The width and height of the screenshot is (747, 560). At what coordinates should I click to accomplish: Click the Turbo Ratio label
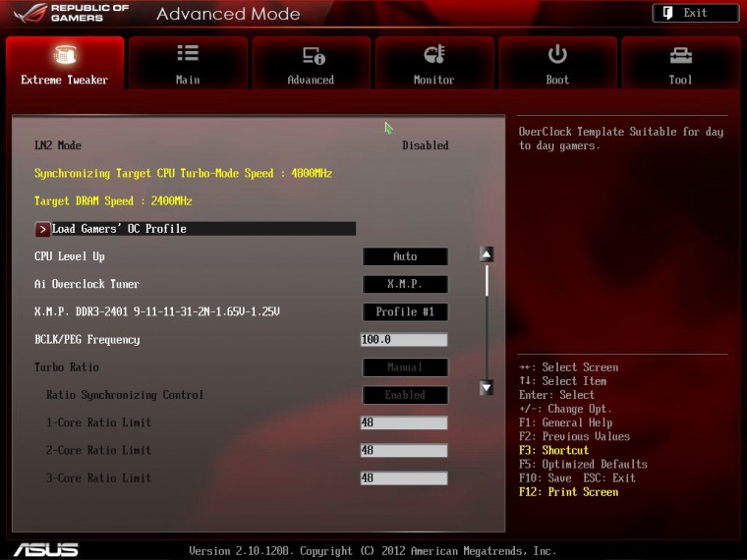(x=67, y=367)
